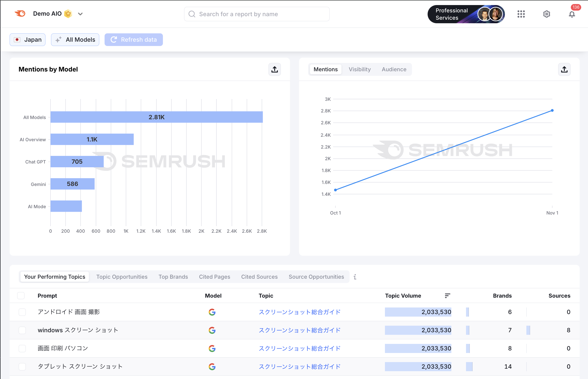
Task: Expand the Demo AIO project dropdown chevron
Action: [80, 14]
